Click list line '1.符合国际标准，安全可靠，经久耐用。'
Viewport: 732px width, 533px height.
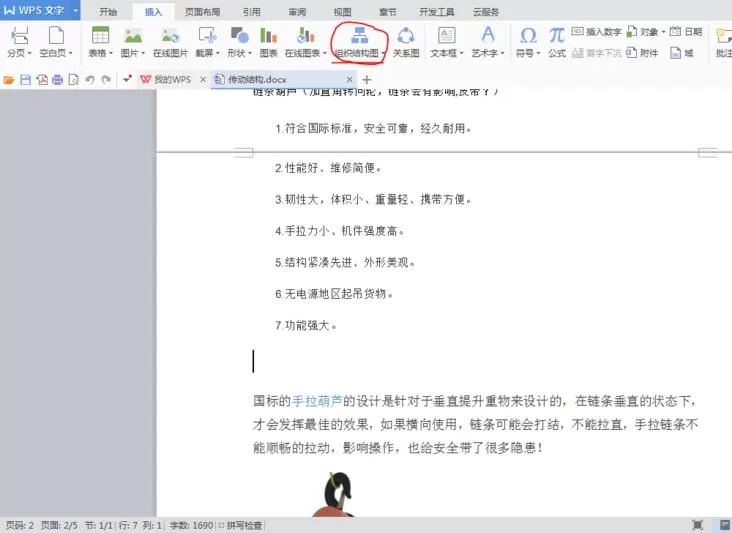tap(373, 128)
